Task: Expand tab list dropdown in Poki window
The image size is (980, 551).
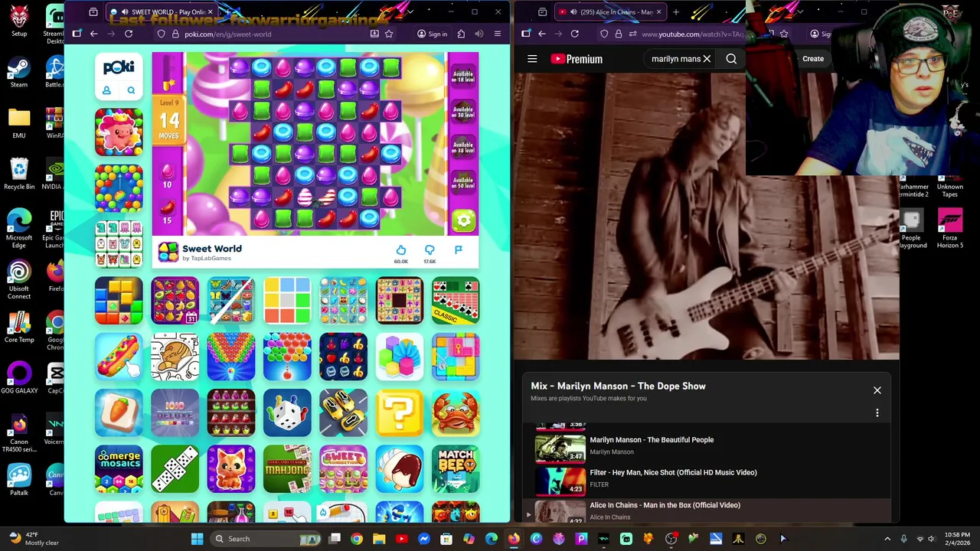Action: (410, 12)
